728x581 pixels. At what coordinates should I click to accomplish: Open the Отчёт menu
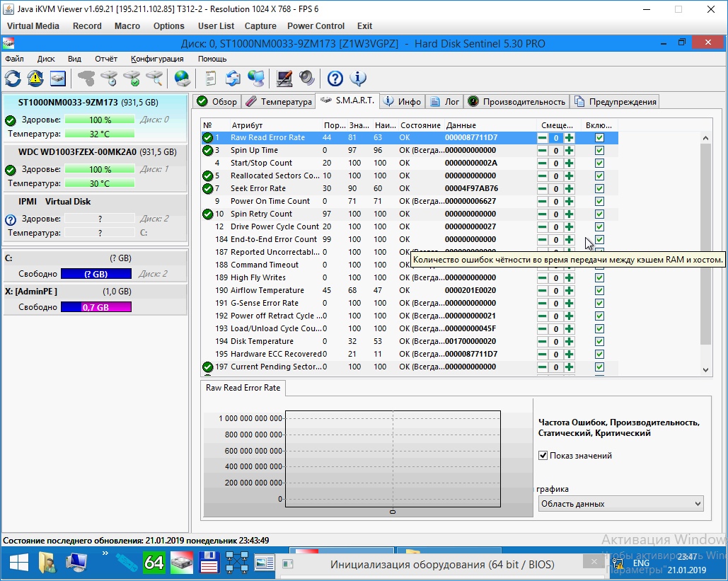106,59
